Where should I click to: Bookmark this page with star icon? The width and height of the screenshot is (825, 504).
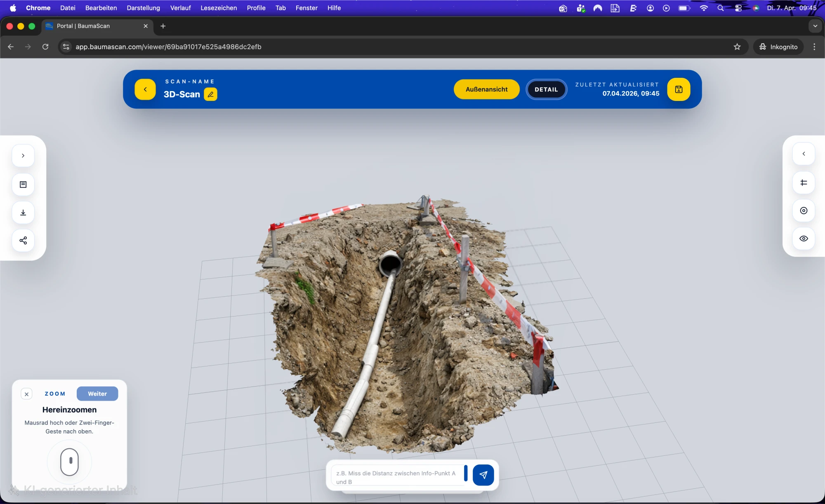(737, 47)
